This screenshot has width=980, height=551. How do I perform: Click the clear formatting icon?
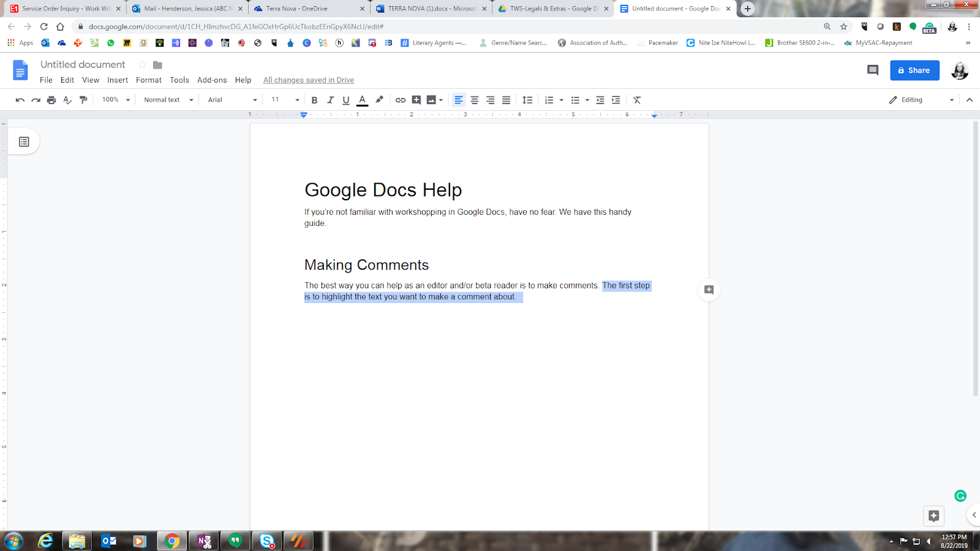637,100
